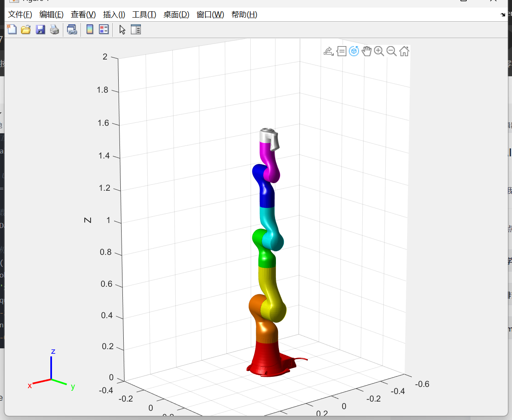Viewport: 512px width, 420px height.
Task: Open the Property Inspector toolbar icon
Action: click(136, 29)
